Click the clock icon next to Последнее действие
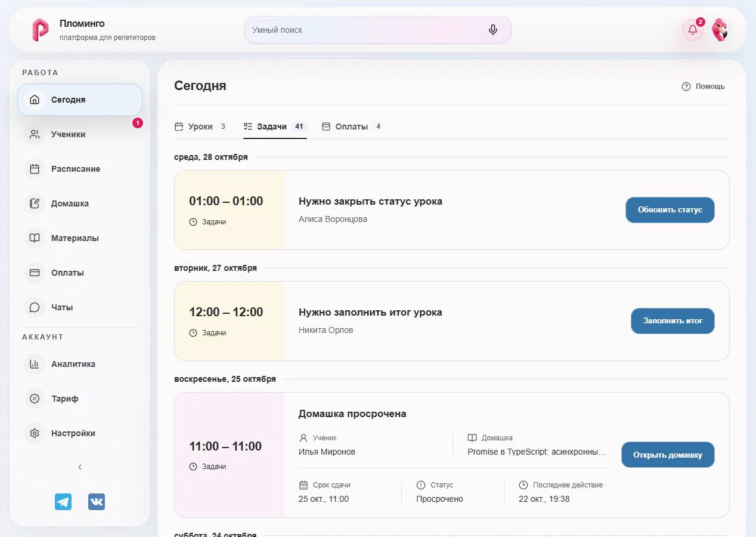This screenshot has height=537, width=756. pos(523,485)
